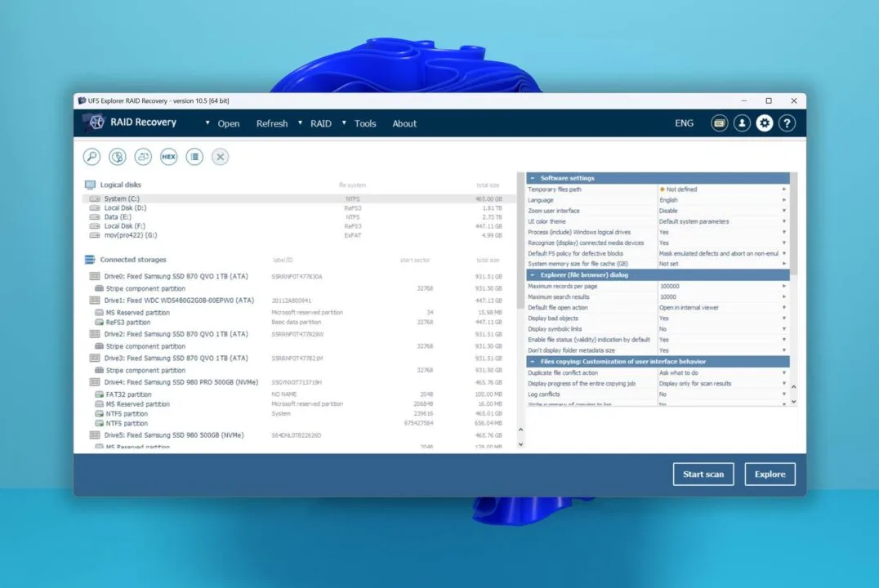Click the Start scan button
The image size is (879, 588).
click(703, 474)
